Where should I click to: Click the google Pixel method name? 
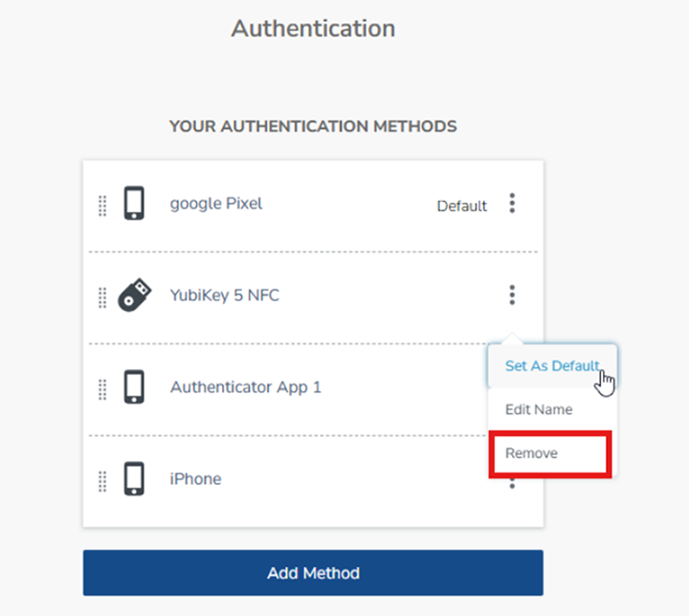point(216,204)
